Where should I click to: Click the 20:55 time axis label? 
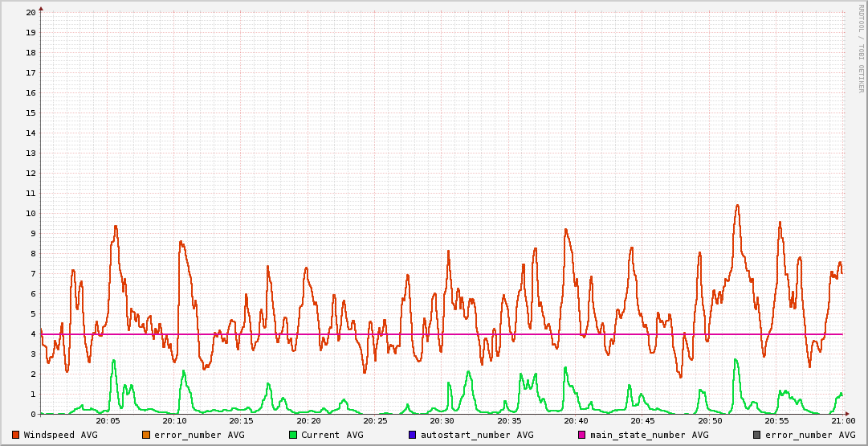776,422
